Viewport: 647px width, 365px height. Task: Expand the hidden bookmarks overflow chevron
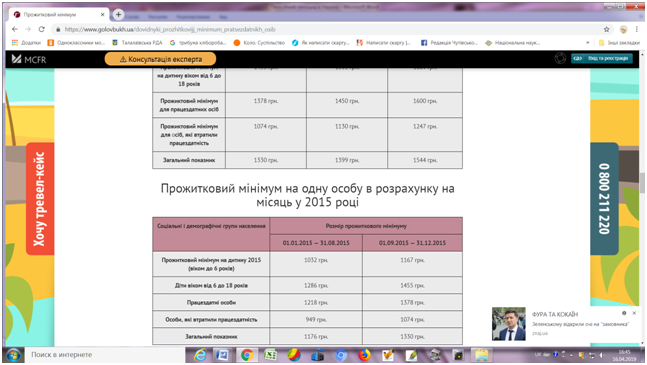coord(588,42)
